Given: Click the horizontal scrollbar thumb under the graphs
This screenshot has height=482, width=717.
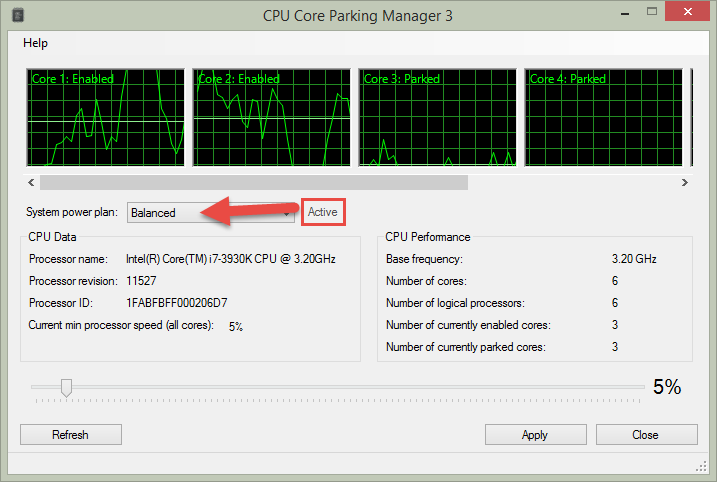Looking at the screenshot, I should point(254,182).
